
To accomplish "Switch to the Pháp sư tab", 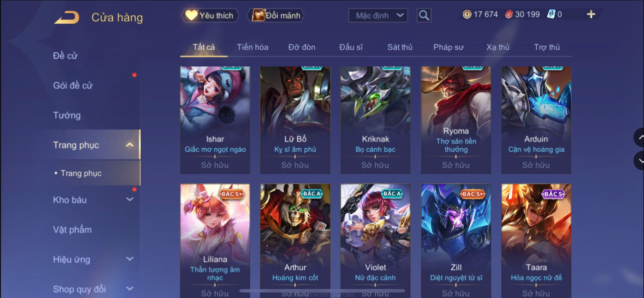I will (x=448, y=47).
